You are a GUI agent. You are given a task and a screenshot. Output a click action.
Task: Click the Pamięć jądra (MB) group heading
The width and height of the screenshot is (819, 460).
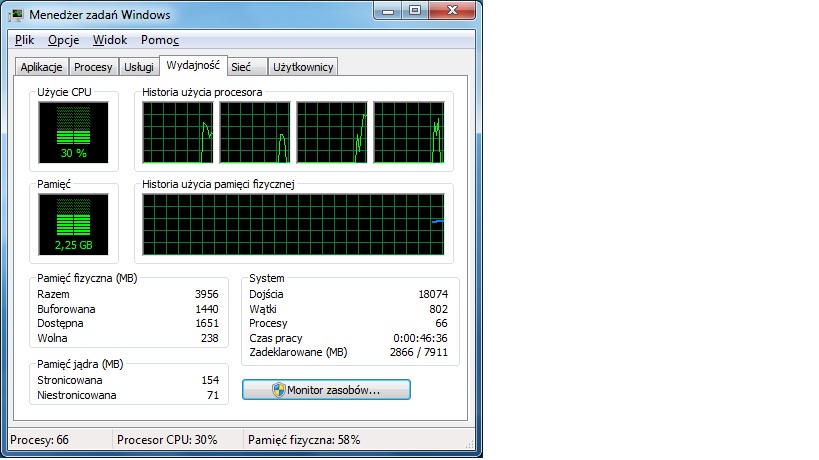pos(80,364)
